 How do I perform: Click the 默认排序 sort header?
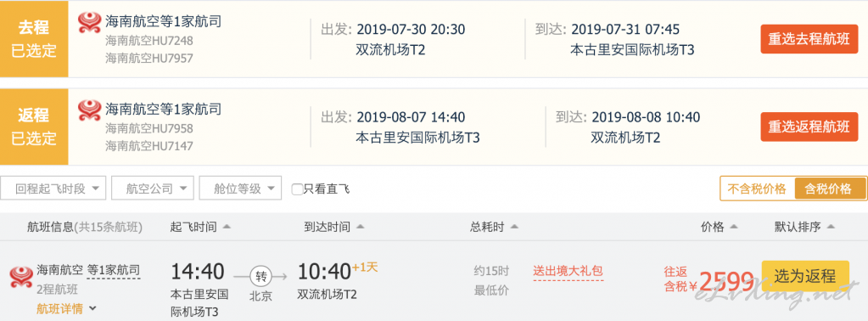point(804,227)
